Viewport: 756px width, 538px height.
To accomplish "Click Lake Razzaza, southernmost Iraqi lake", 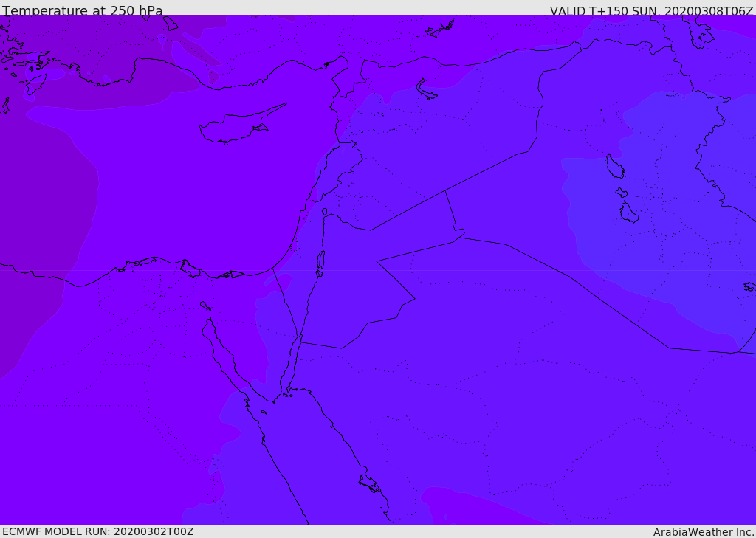I will click(x=628, y=213).
